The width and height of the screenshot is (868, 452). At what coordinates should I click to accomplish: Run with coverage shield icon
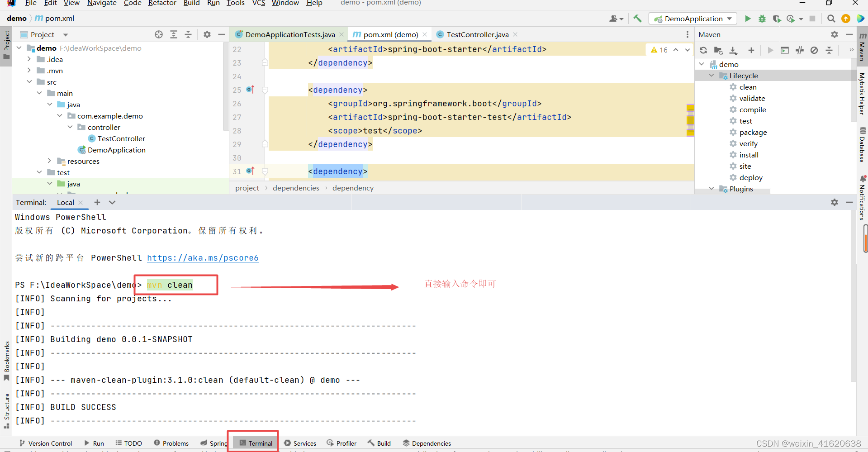pos(777,19)
